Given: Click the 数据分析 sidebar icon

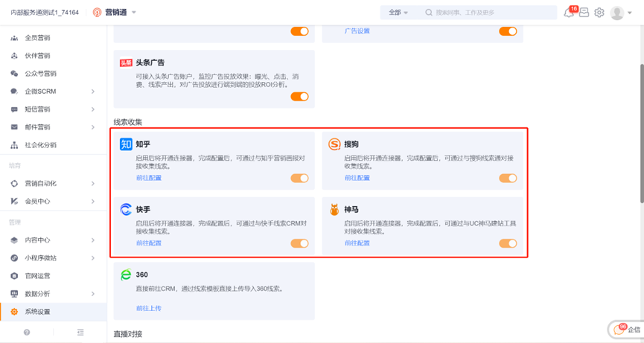Looking at the screenshot, I should (14, 294).
